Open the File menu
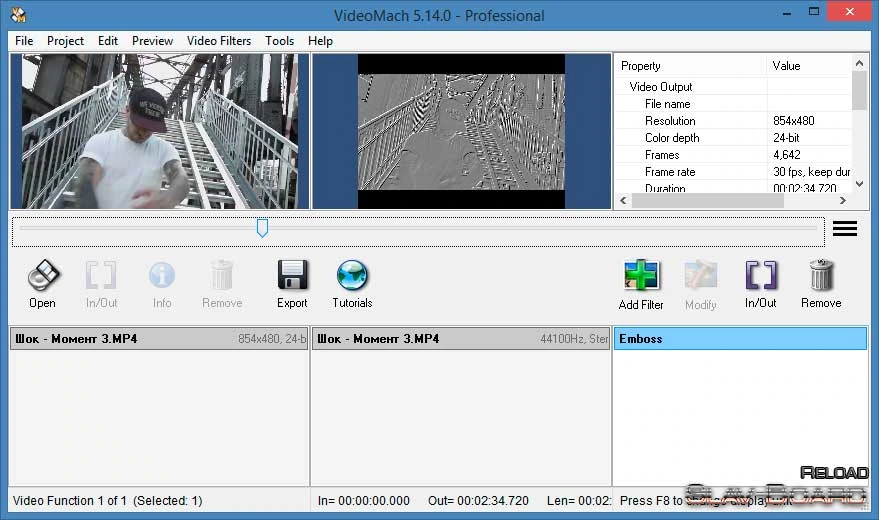Image resolution: width=879 pixels, height=520 pixels. [x=24, y=41]
